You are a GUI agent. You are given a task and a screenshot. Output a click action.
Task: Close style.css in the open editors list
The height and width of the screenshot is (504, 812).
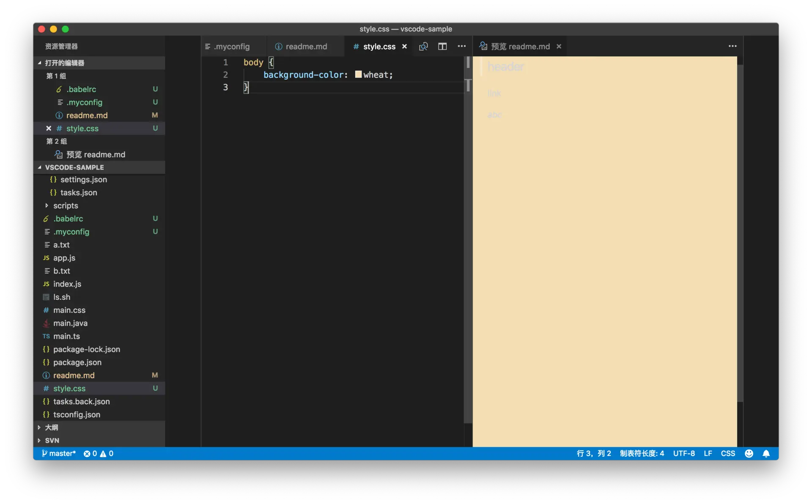coord(49,128)
